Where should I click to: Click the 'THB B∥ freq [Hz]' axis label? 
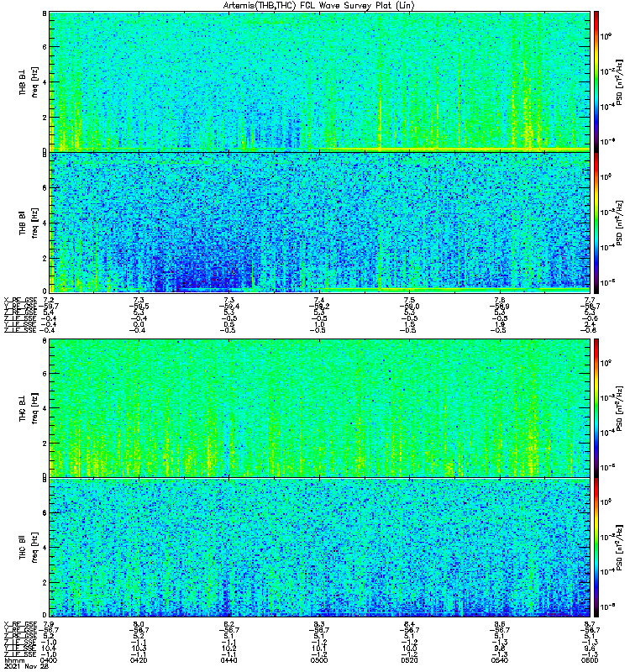29,223
